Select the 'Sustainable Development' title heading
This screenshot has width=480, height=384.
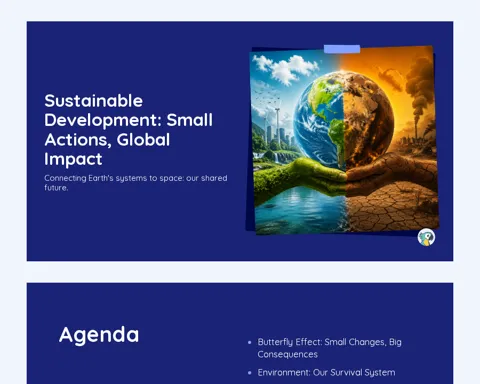pos(129,130)
